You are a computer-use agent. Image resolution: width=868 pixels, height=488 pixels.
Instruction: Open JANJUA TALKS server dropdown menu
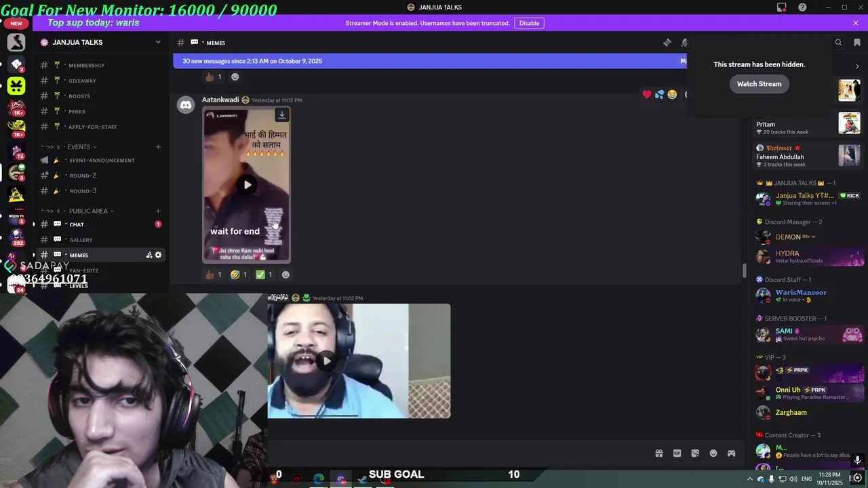(x=158, y=42)
